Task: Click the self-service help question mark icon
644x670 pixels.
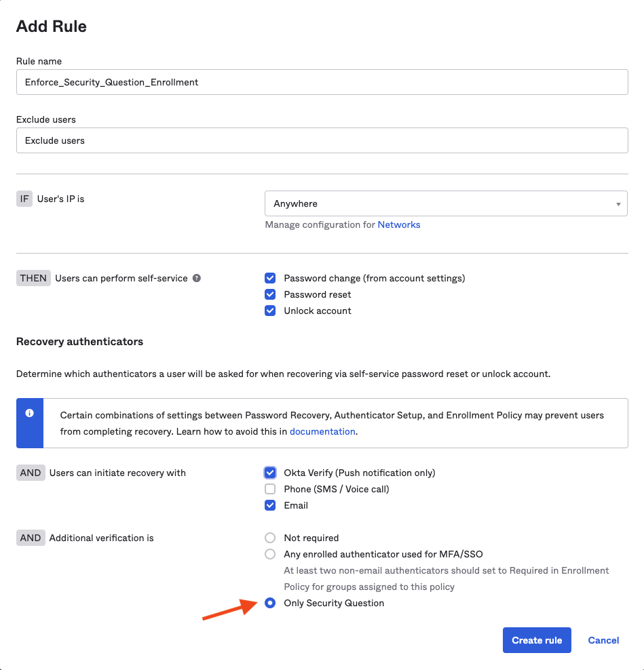Action: click(197, 278)
